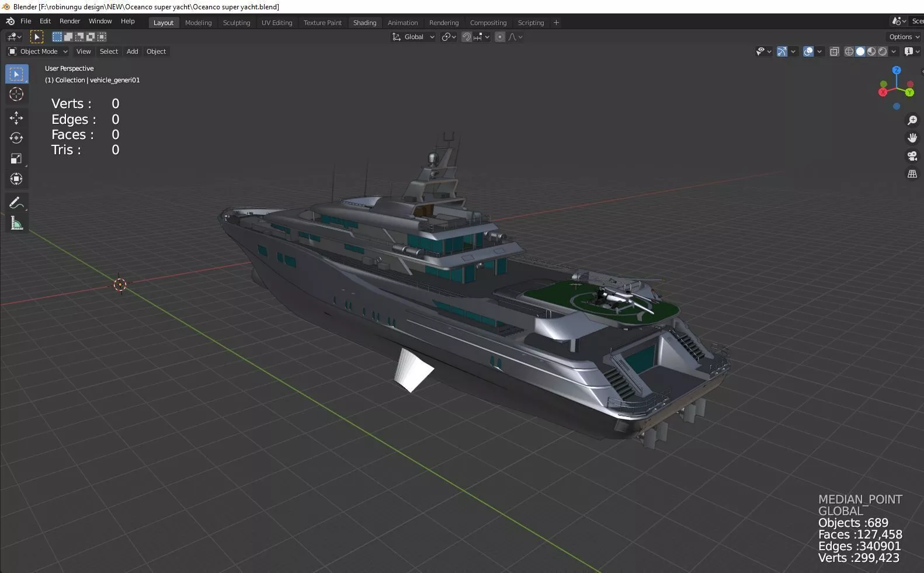This screenshot has height=573, width=924.
Task: Open the info speech-bubble dropdown
Action: pos(912,51)
